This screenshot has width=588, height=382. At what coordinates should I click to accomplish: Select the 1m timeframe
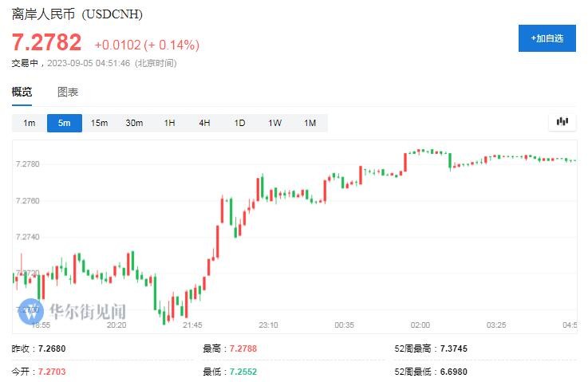tap(30, 123)
